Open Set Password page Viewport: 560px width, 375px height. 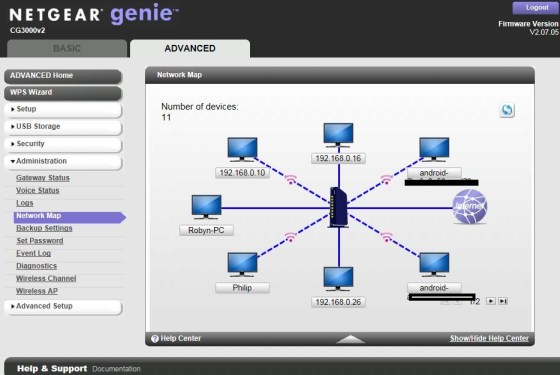[40, 241]
